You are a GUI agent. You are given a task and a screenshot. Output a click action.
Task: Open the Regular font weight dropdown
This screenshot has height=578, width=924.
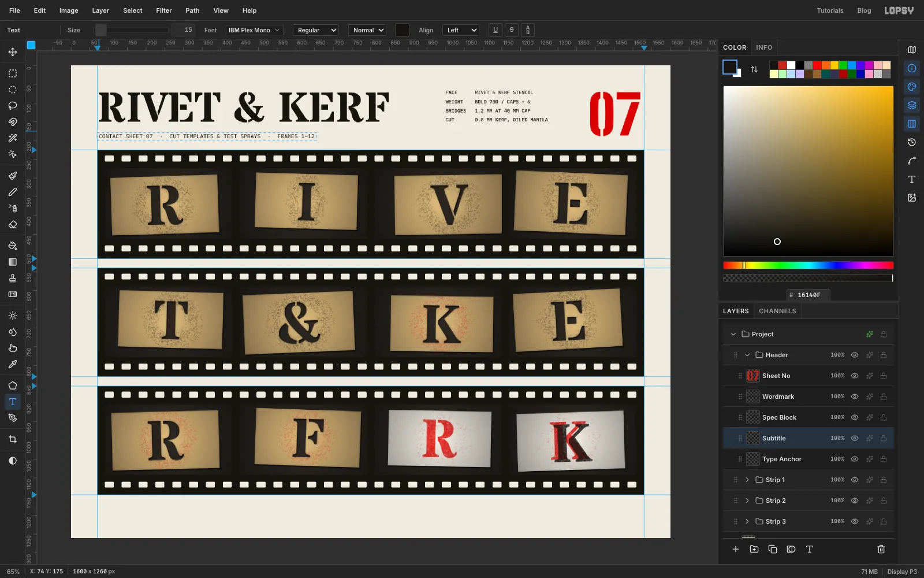(315, 30)
